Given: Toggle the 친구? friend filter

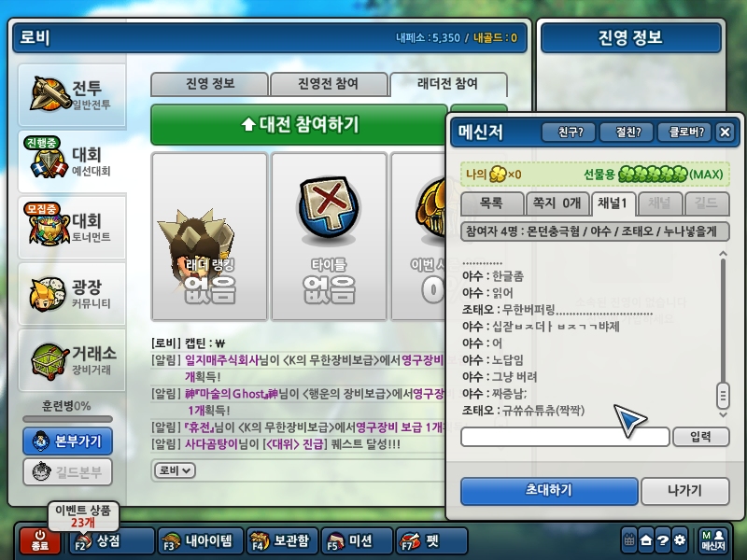Looking at the screenshot, I should [x=569, y=132].
